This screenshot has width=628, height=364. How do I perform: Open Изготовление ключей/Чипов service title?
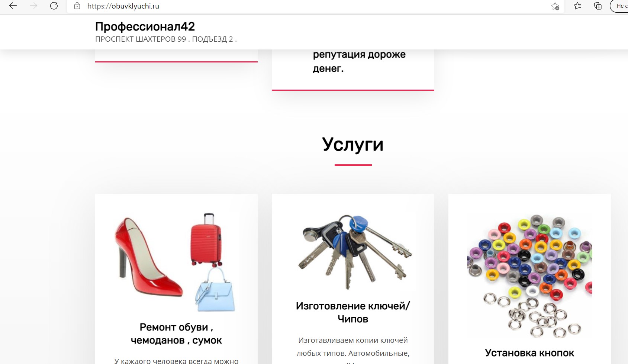[x=353, y=312]
